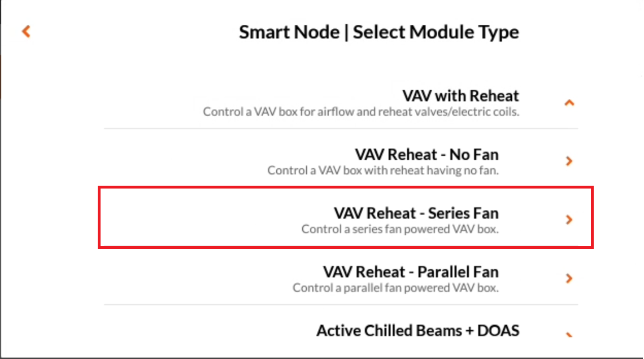The width and height of the screenshot is (644, 359).
Task: Click the Active Chilled Beams + DOAS heading
Action: (417, 331)
